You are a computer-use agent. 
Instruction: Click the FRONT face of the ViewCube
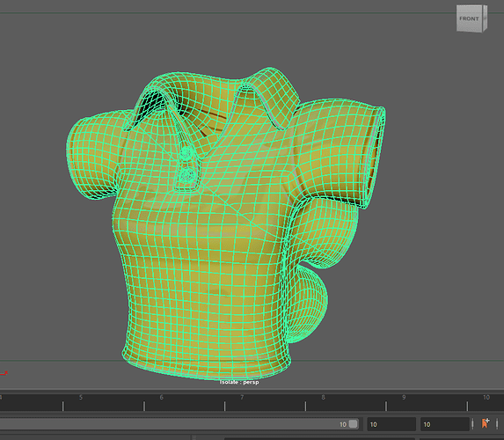coord(470,18)
